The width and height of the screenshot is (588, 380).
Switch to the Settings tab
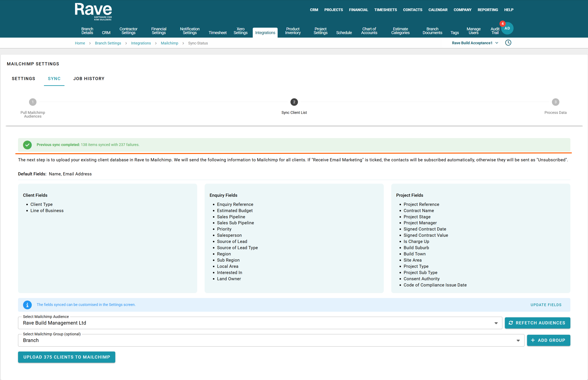(23, 79)
